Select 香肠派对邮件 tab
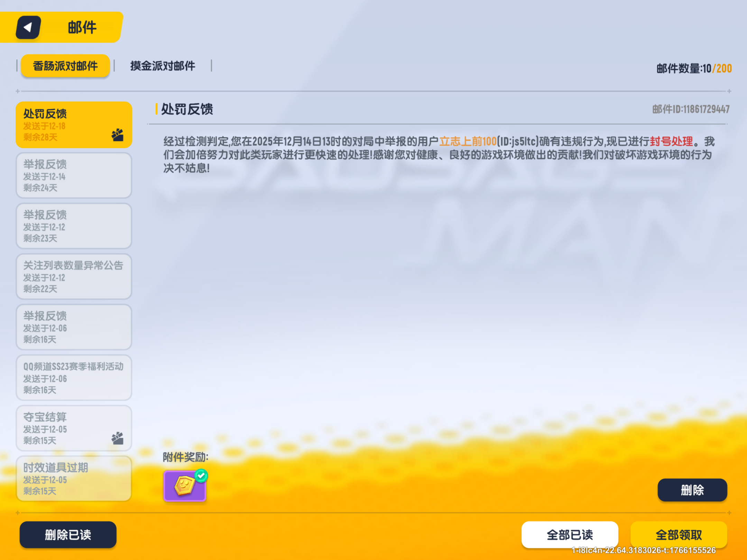The image size is (747, 560). click(65, 66)
